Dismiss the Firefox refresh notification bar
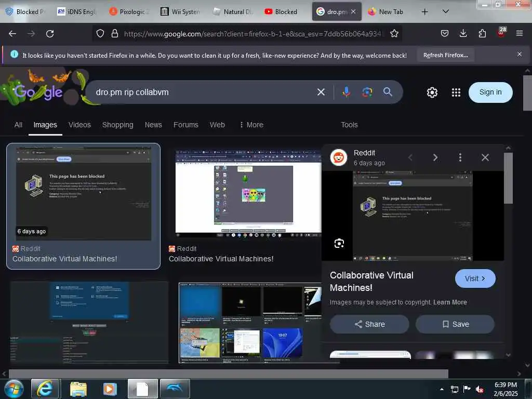532x399 pixels. click(x=520, y=54)
